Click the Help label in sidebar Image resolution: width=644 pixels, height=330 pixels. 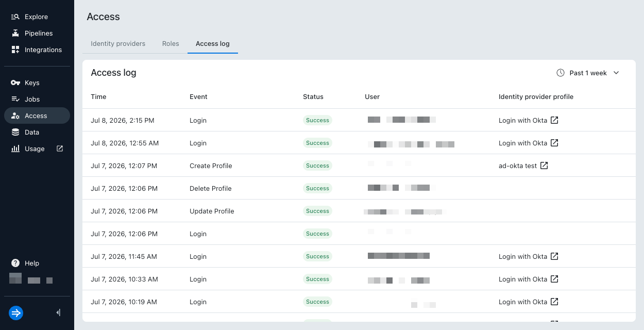tap(32, 263)
